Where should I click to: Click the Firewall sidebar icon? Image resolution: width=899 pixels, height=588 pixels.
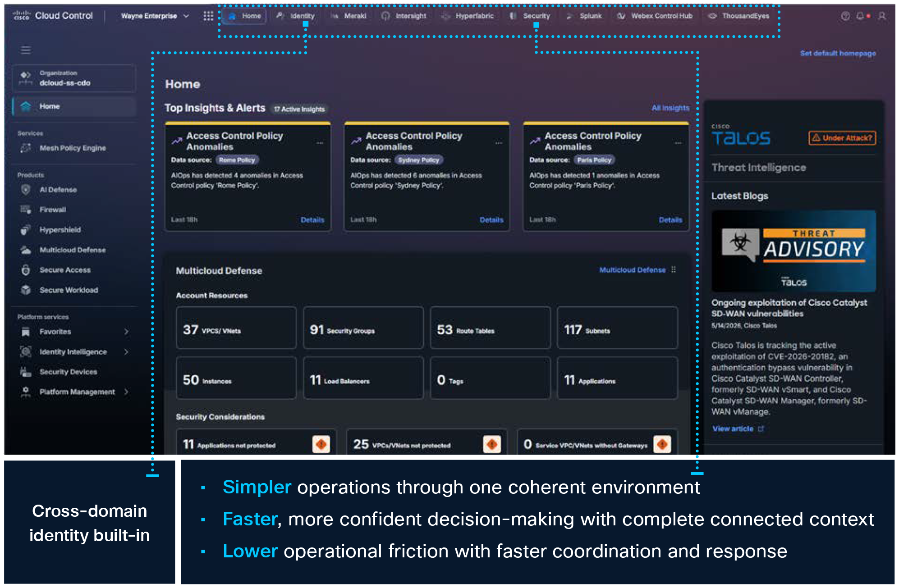[26, 210]
